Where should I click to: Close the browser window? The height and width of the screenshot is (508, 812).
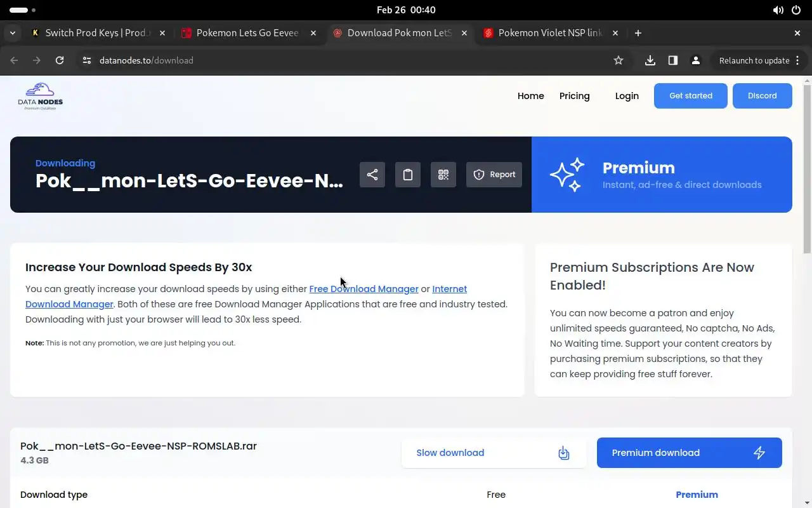click(x=797, y=33)
